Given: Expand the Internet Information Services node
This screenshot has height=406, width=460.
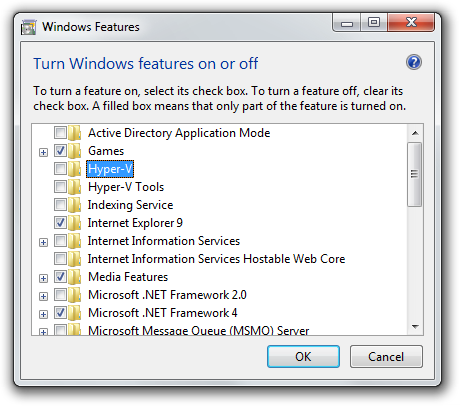Looking at the screenshot, I should (x=43, y=242).
